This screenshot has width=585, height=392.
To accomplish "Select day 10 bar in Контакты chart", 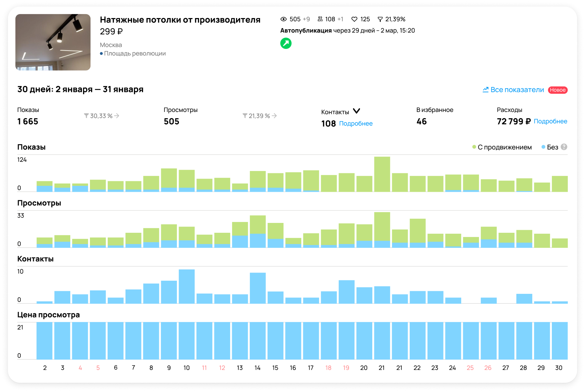I will coord(186,286).
